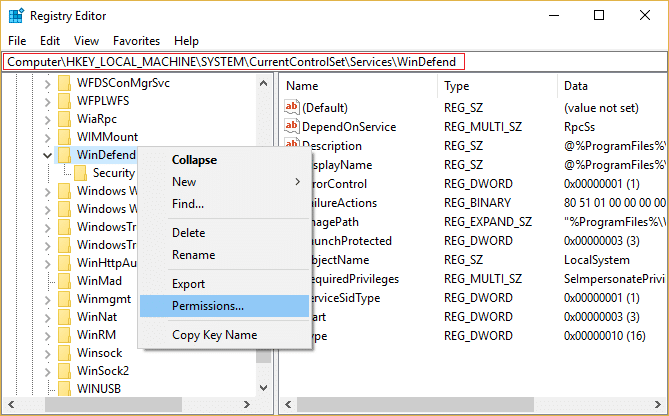Select the Security subkey under WinDefend
The height and width of the screenshot is (416, 669).
point(113,173)
